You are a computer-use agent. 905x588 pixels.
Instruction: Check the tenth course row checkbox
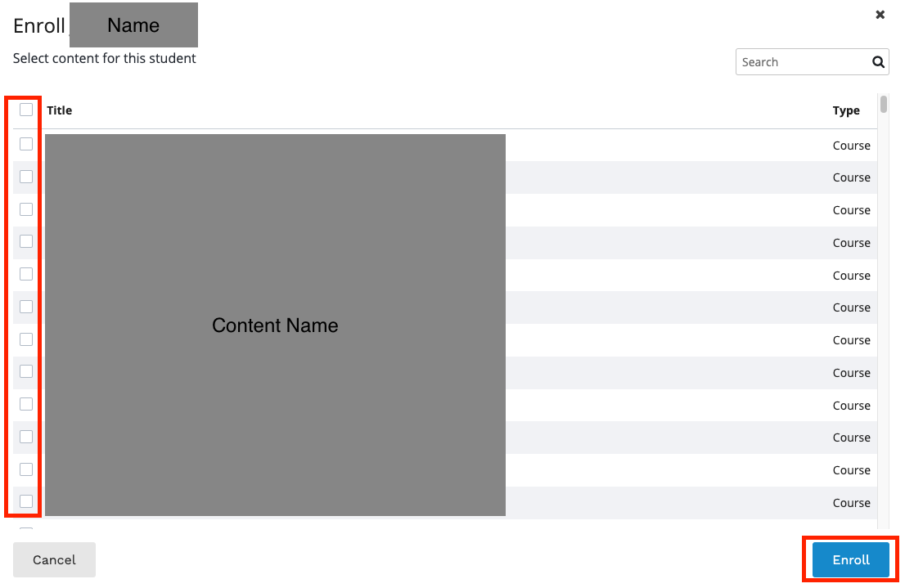point(26,437)
